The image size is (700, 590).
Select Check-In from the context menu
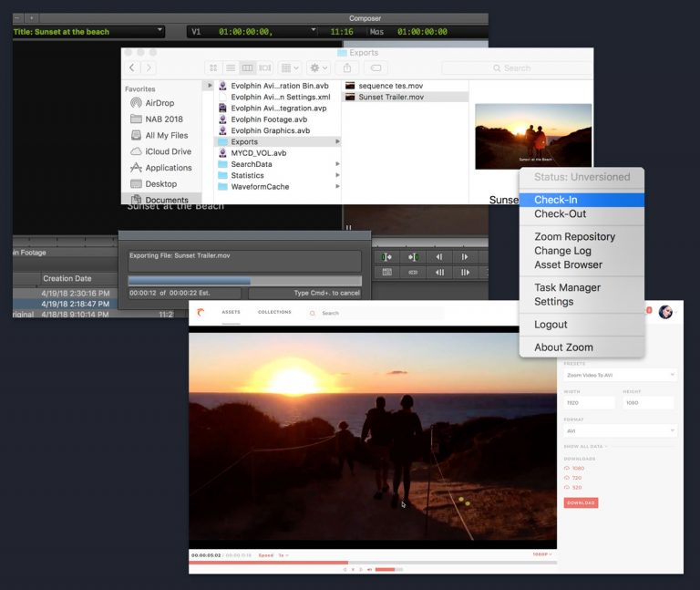tap(555, 200)
